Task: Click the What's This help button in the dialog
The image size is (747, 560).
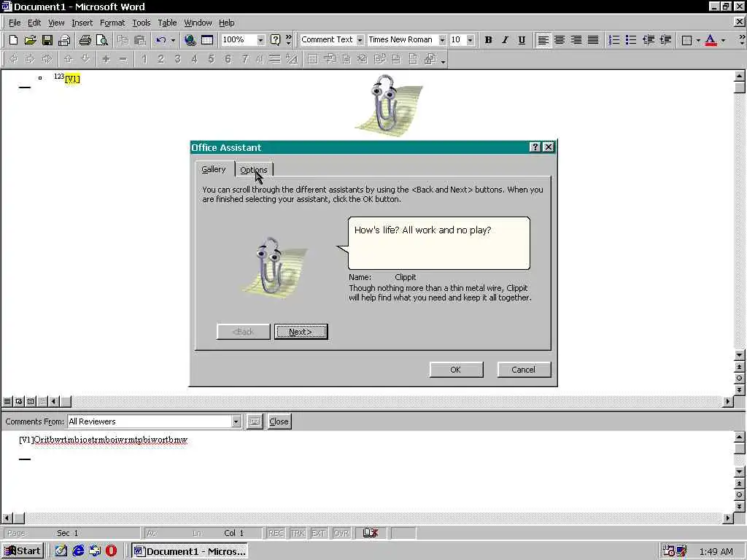Action: tap(535, 147)
